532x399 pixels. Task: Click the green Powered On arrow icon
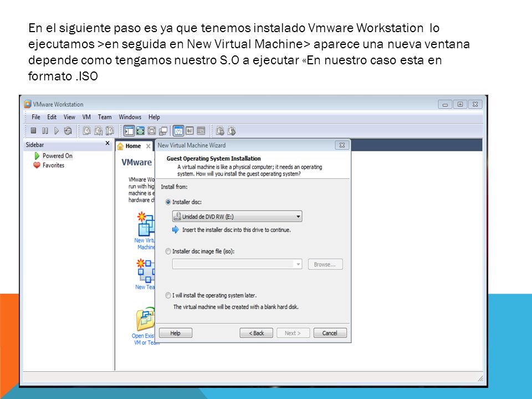tap(37, 156)
